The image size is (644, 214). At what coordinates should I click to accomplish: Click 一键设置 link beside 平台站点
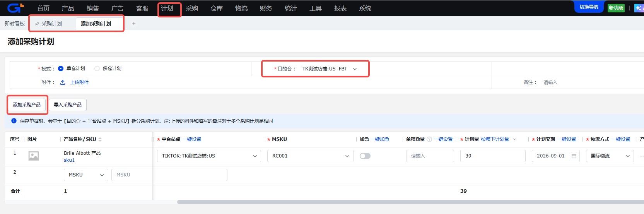192,139
